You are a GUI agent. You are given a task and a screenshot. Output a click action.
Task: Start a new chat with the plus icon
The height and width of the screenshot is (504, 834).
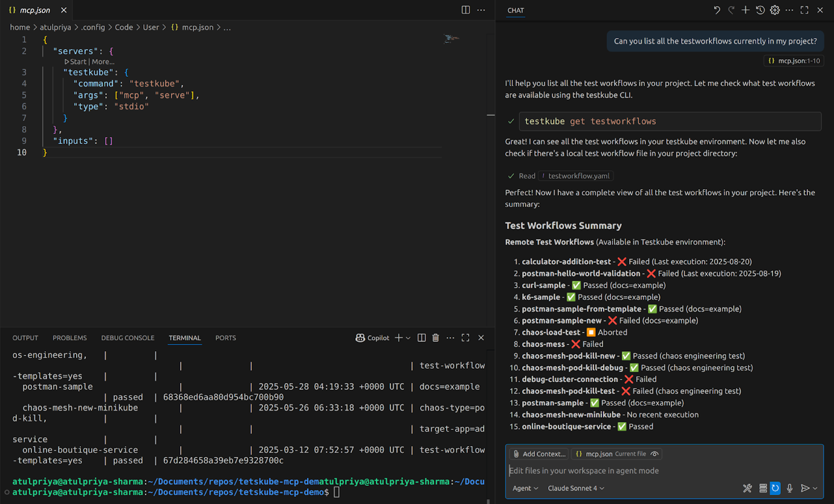coord(746,10)
